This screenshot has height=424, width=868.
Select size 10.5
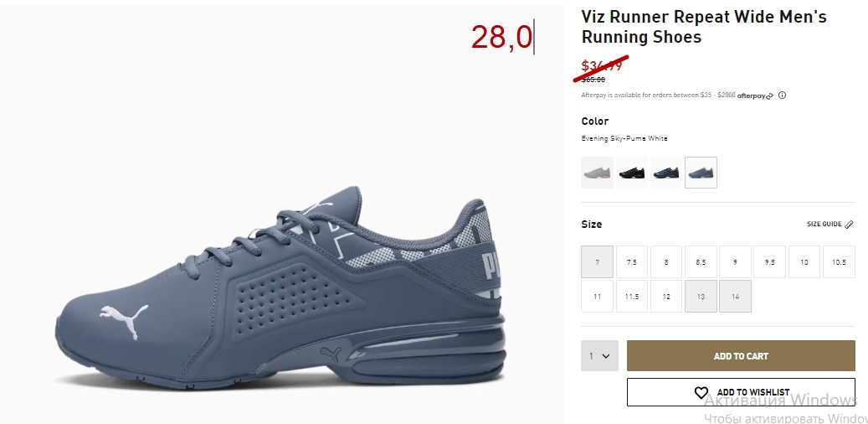click(839, 262)
